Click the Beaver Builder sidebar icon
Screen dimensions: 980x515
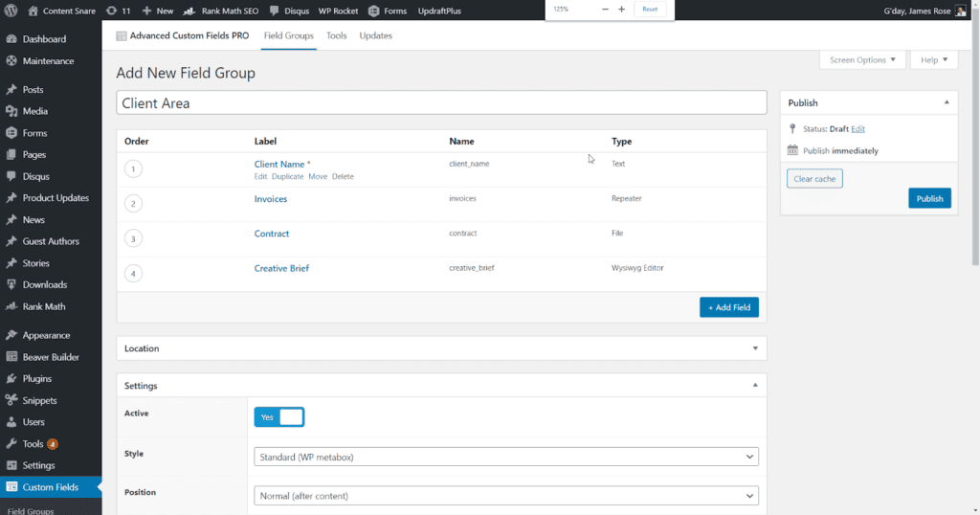pos(11,357)
